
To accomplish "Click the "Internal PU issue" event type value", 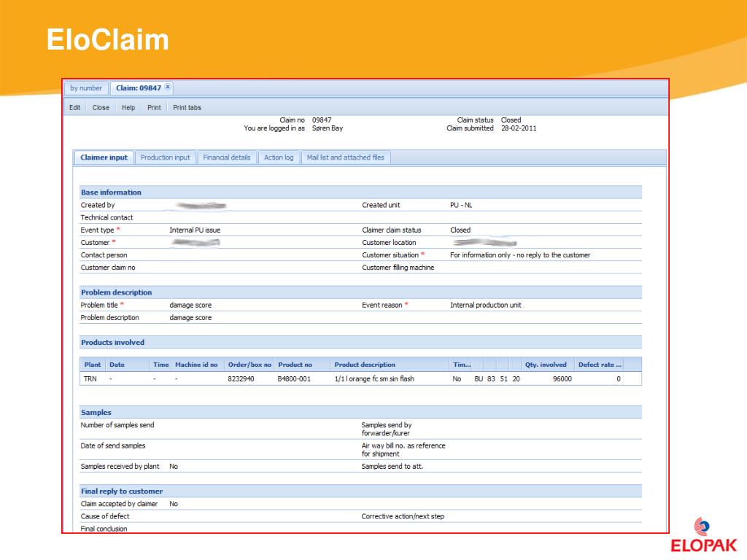I will (195, 230).
